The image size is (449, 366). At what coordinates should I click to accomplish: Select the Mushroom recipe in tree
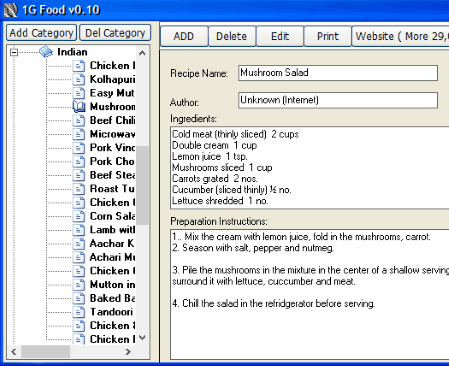[112, 107]
